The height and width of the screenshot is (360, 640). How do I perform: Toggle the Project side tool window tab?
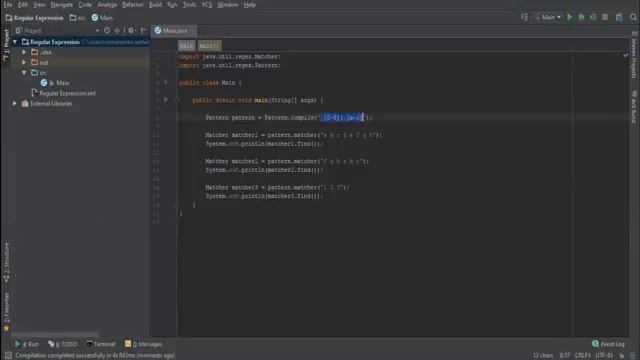(6, 45)
